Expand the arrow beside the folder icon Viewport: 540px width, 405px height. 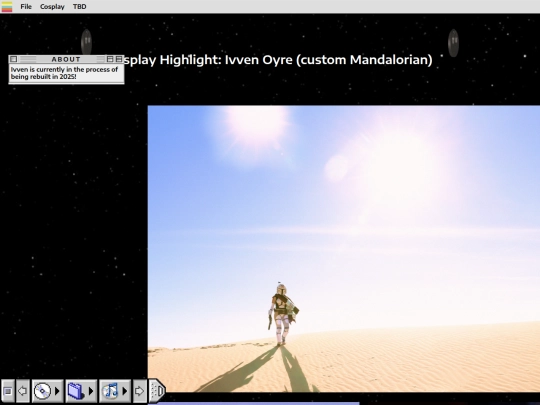coord(91,391)
